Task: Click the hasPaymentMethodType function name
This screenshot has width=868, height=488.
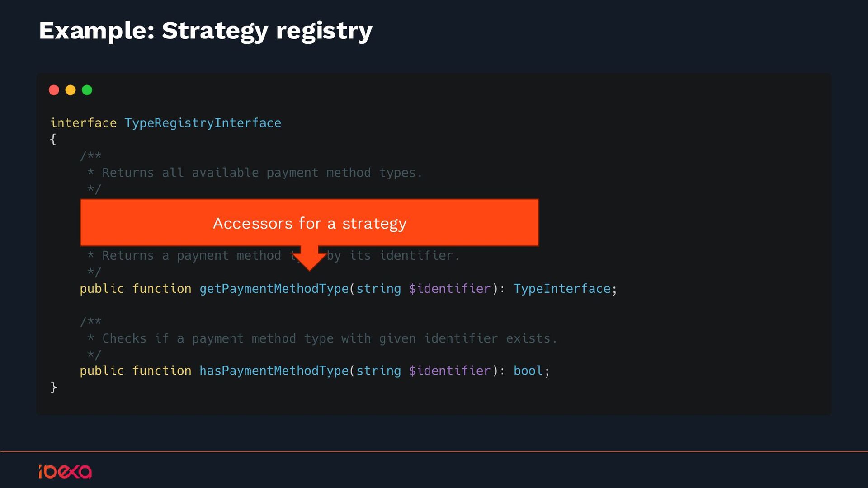Action: tap(274, 371)
